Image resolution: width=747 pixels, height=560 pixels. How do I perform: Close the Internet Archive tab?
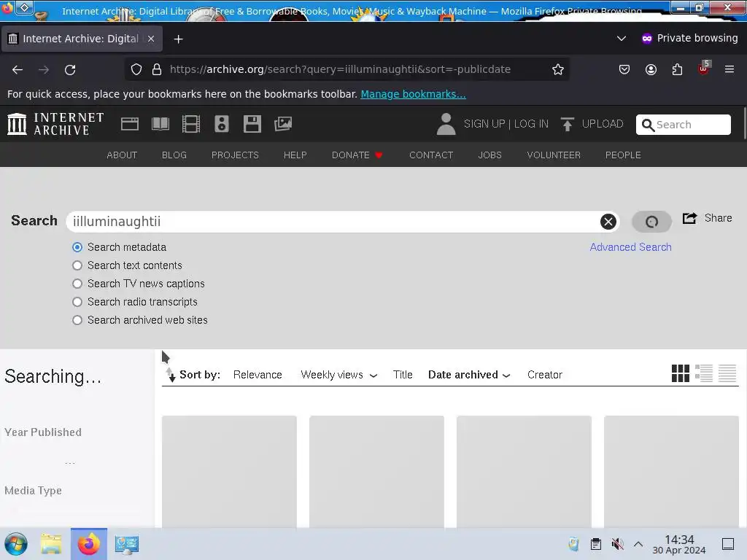click(x=151, y=39)
